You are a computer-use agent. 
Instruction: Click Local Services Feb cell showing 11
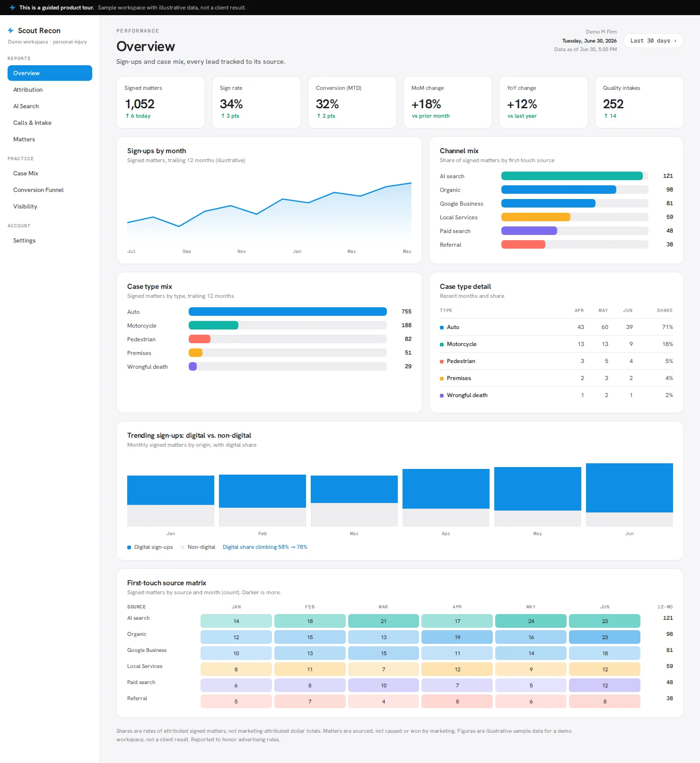[310, 669]
